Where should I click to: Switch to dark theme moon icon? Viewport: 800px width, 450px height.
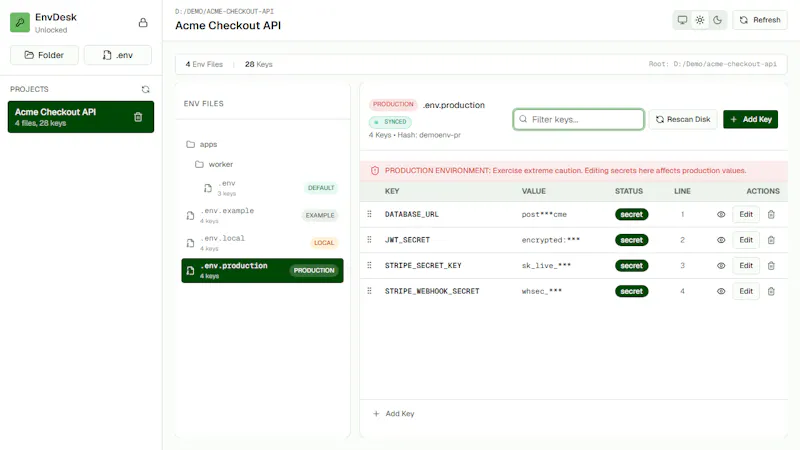(x=717, y=20)
